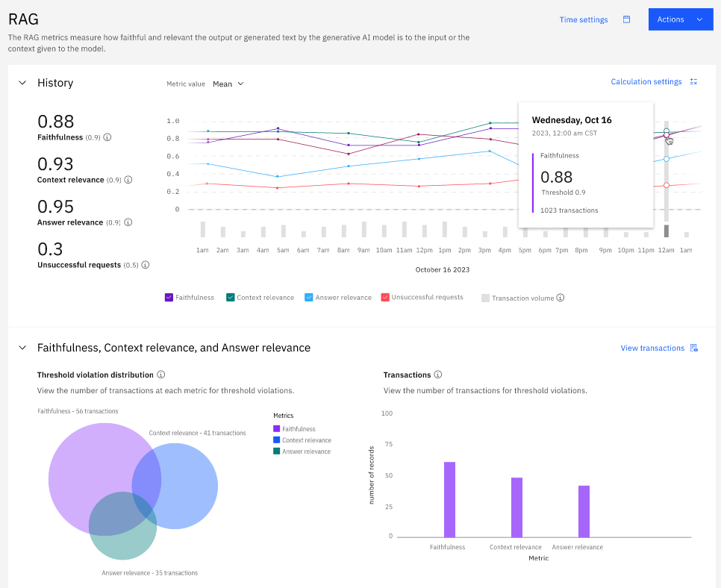Image resolution: width=721 pixels, height=588 pixels.
Task: Open Time settings
Action: pos(583,19)
